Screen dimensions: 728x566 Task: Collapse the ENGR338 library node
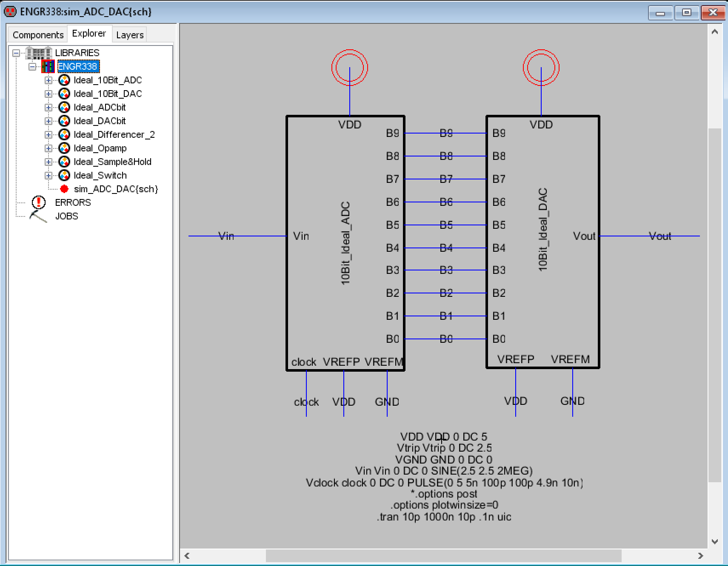pyautogui.click(x=32, y=67)
